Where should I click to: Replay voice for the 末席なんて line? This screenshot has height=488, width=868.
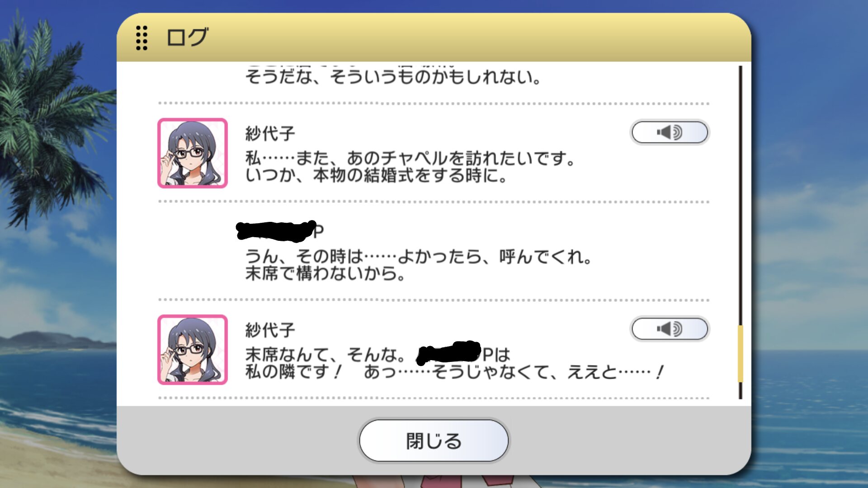670,329
